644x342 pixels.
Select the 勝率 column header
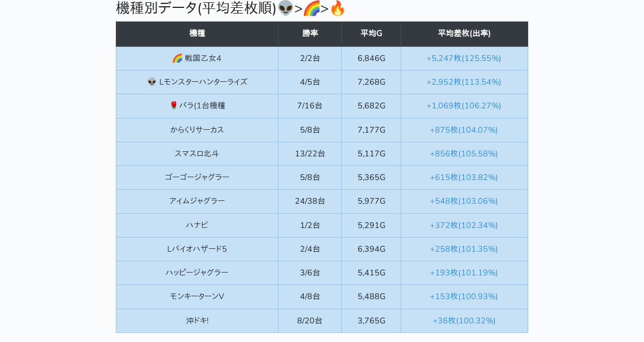310,33
